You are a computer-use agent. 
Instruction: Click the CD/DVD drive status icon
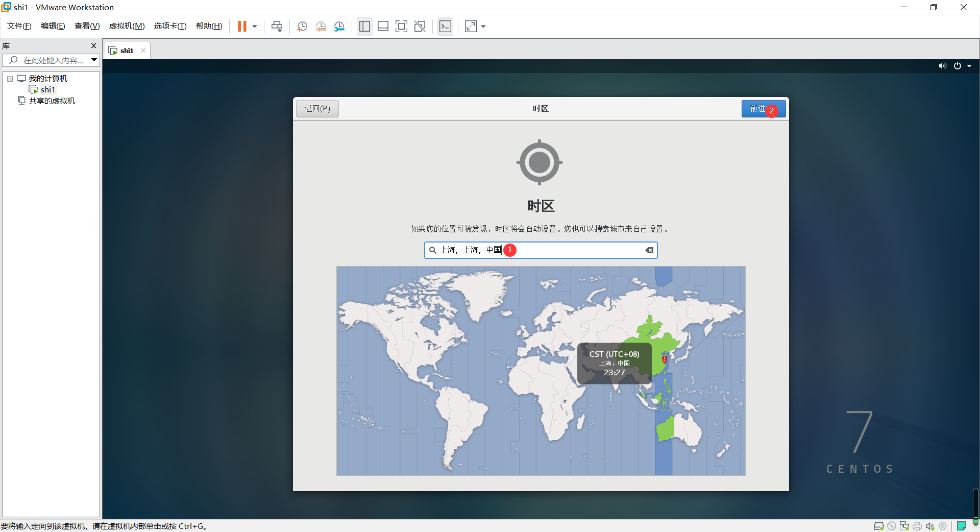892,526
